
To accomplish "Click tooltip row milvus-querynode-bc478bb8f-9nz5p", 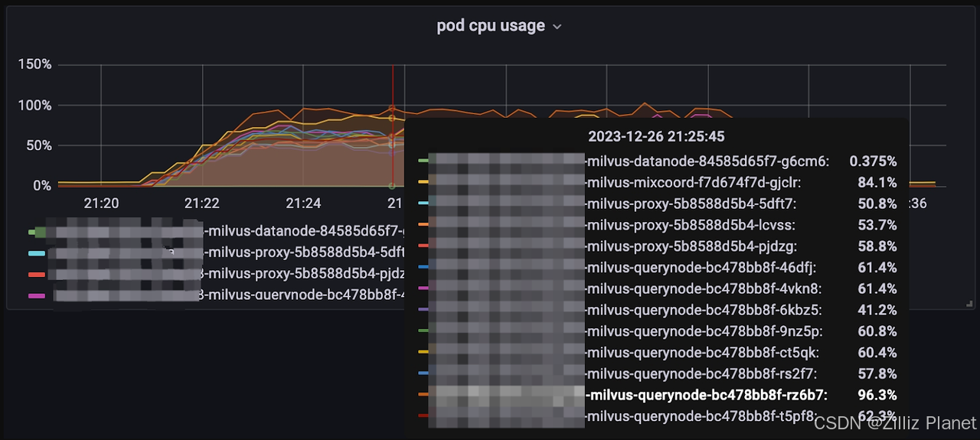I will (x=658, y=331).
